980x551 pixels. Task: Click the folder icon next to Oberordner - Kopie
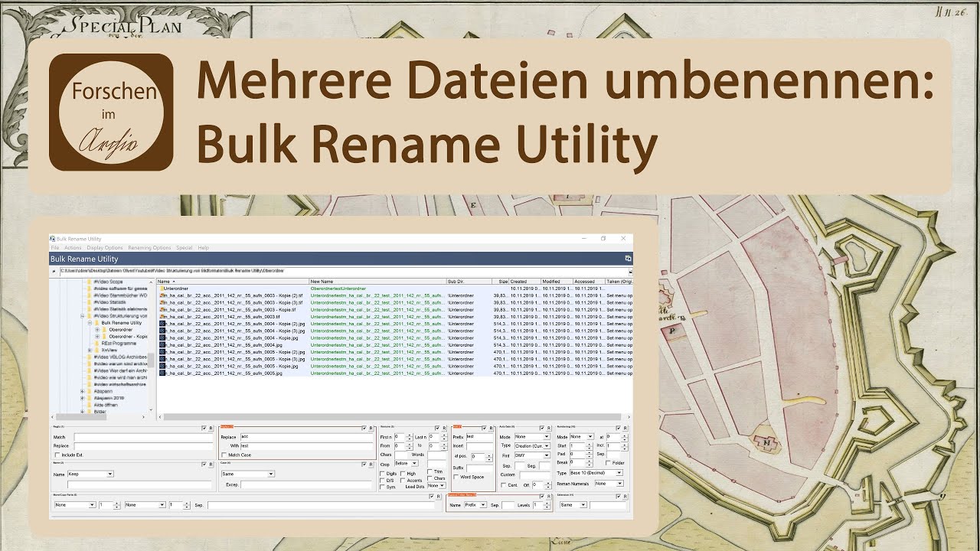pyautogui.click(x=104, y=337)
